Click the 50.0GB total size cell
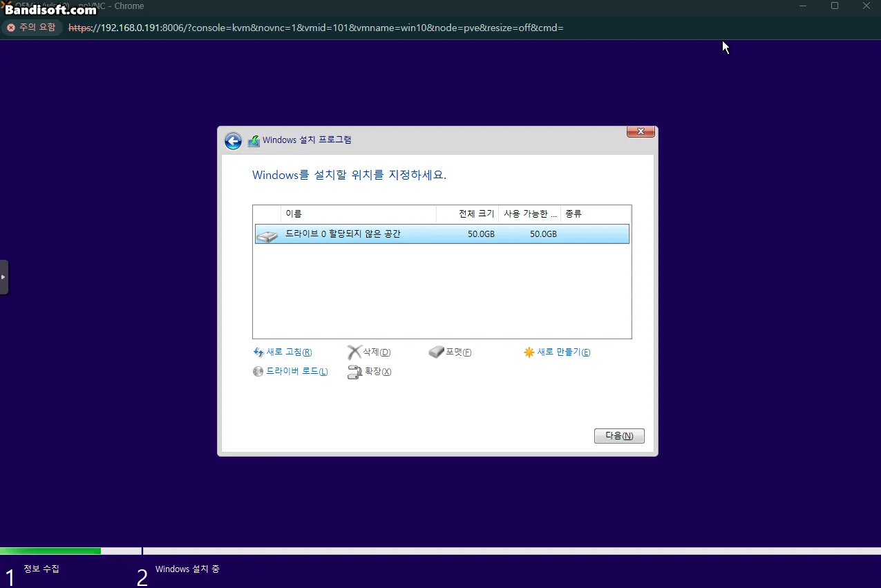The image size is (881, 588). (481, 234)
